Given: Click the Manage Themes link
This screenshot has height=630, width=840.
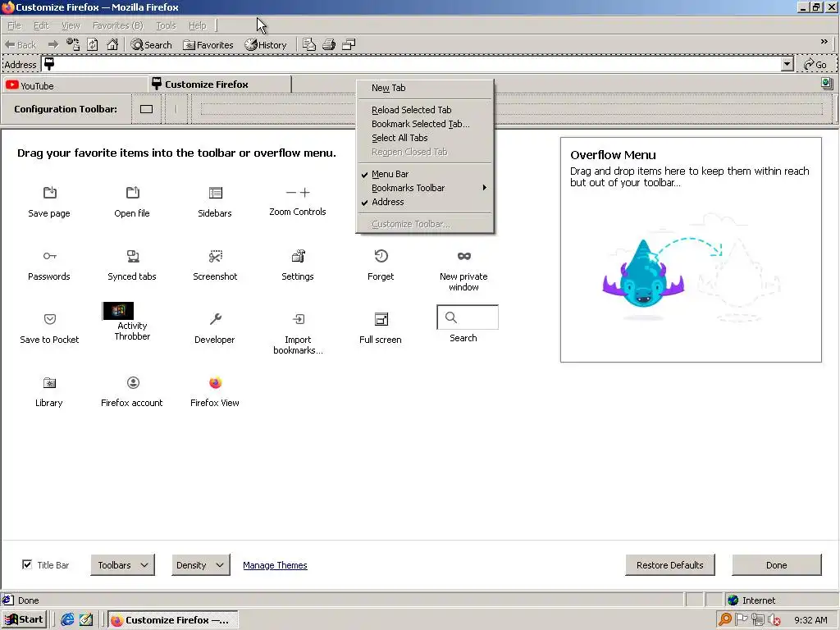Looking at the screenshot, I should pos(275,565).
